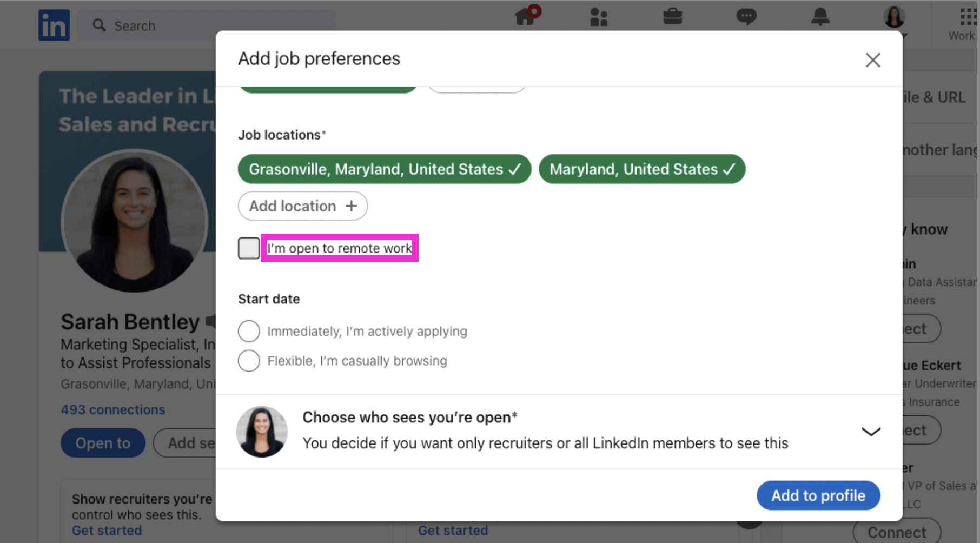Viewport: 980px width, 543px height.
Task: Open the Messaging icon
Action: point(746,17)
